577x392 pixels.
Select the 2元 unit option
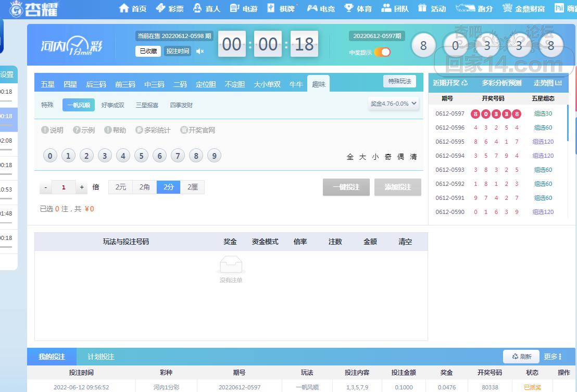pos(120,187)
